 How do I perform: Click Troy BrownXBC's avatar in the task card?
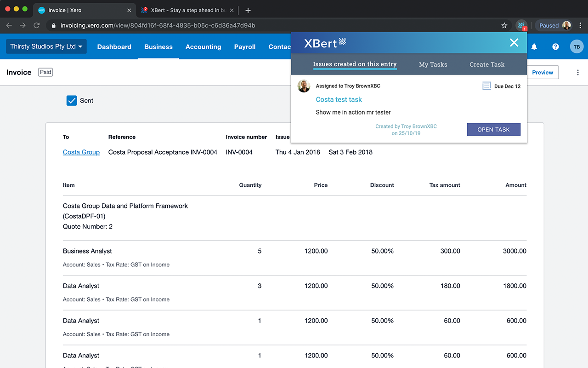[304, 86]
